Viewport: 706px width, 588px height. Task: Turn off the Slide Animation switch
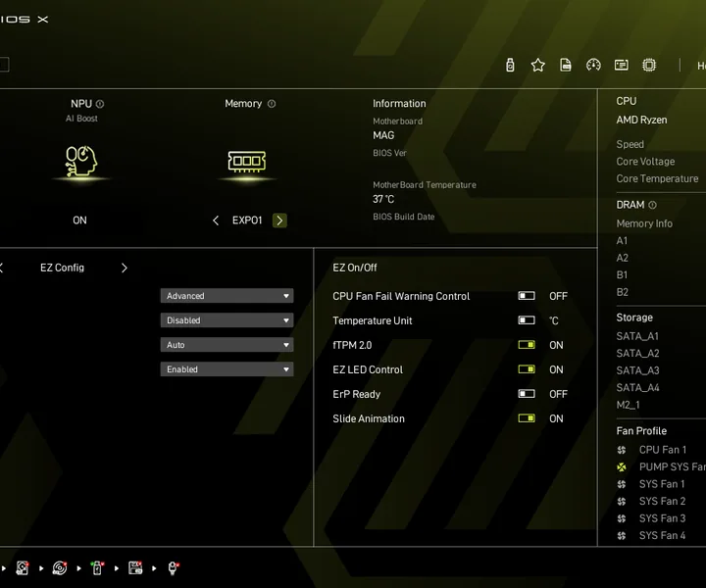[527, 418]
